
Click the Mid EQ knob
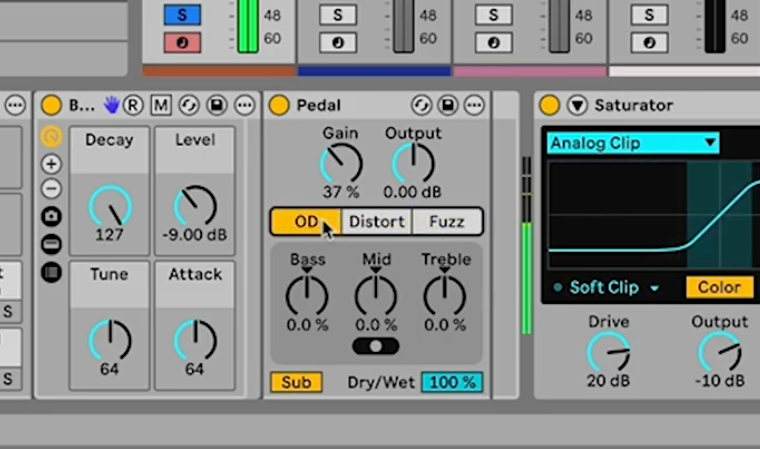376,295
